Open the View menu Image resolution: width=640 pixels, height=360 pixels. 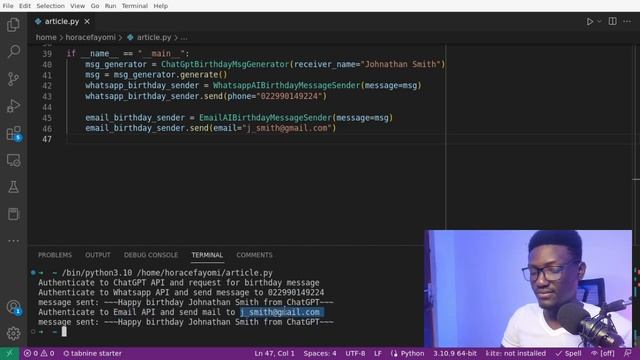(x=78, y=6)
